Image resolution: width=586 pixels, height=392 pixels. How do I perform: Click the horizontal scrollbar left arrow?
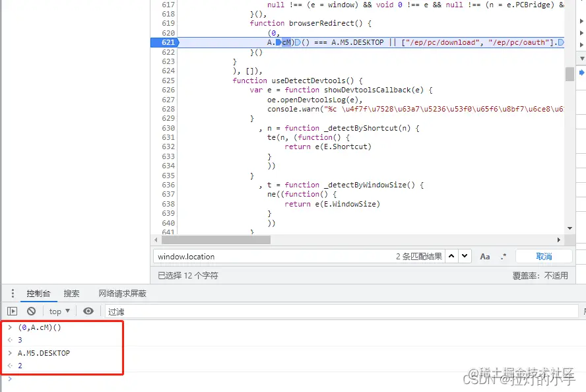(156, 240)
